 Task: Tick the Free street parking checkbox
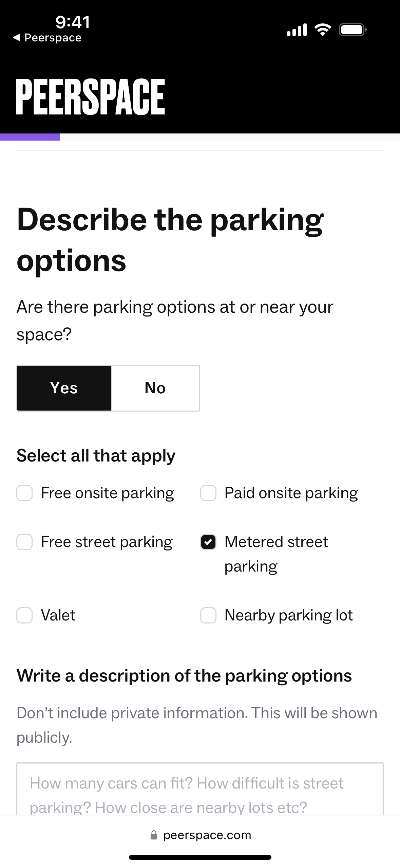24,542
